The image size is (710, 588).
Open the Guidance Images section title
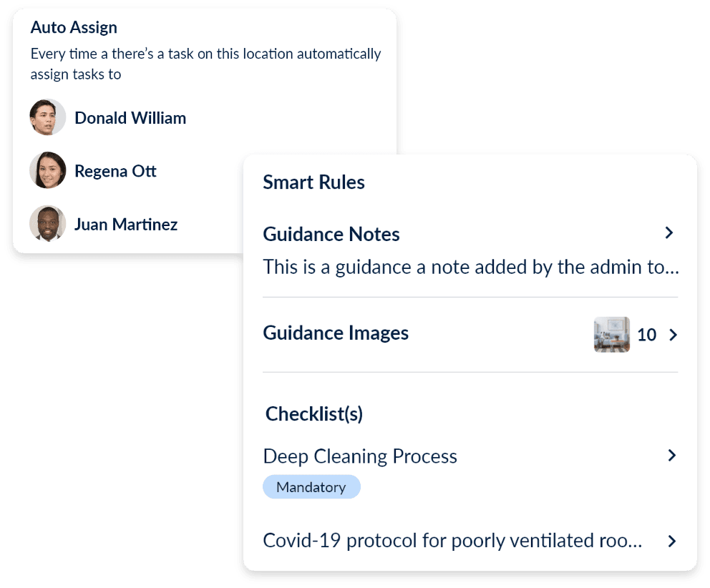coord(336,333)
